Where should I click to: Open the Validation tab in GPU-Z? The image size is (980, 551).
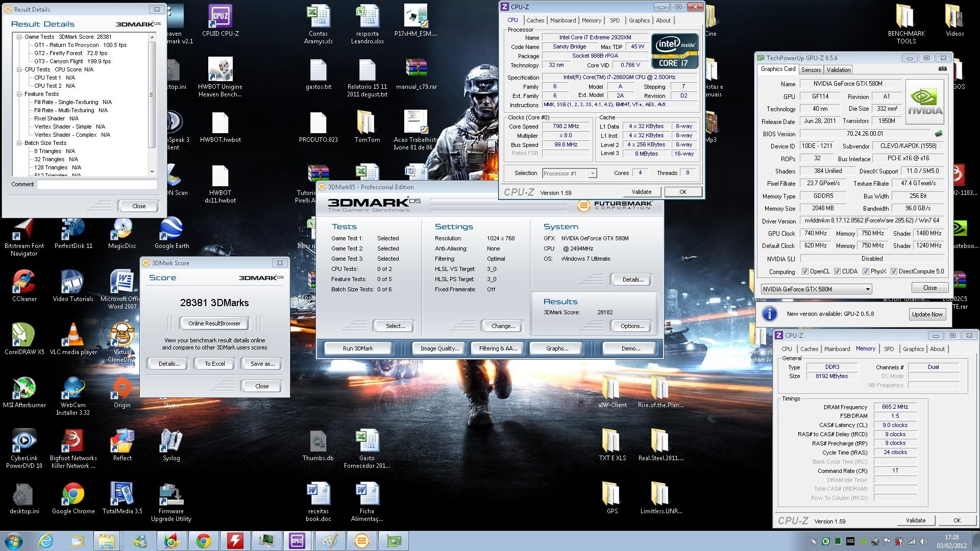[x=839, y=70]
